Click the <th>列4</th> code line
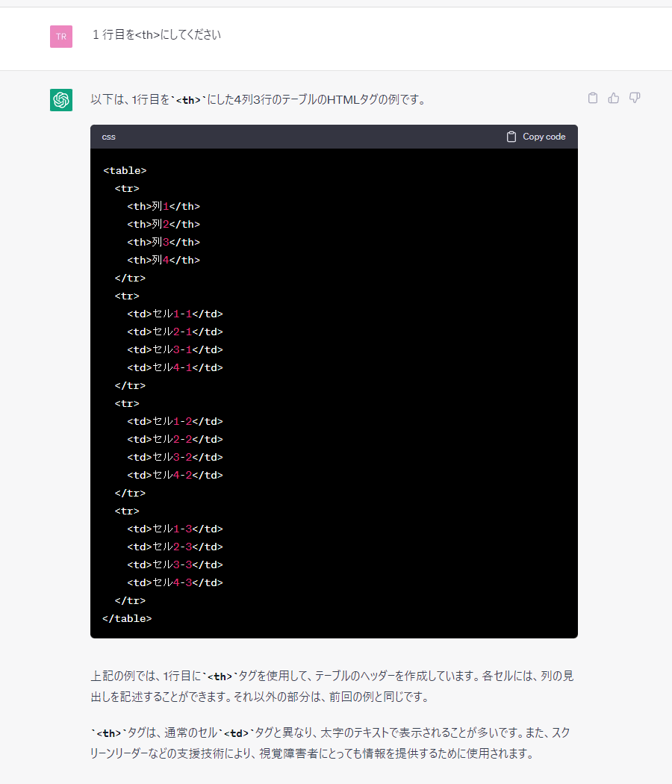The width and height of the screenshot is (672, 784). coord(164,261)
